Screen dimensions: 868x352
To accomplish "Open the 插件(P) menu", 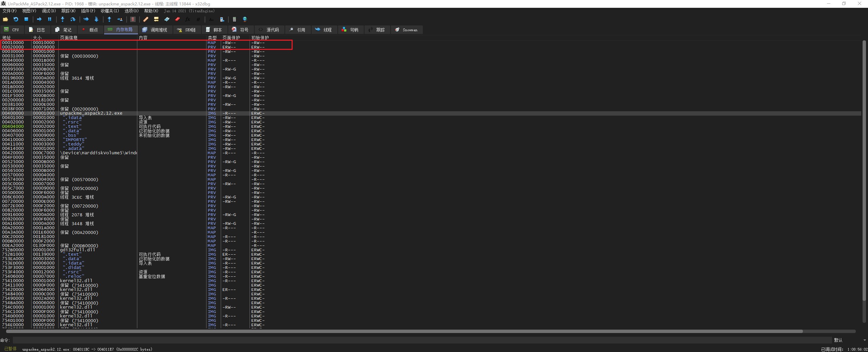I will pos(88,11).
